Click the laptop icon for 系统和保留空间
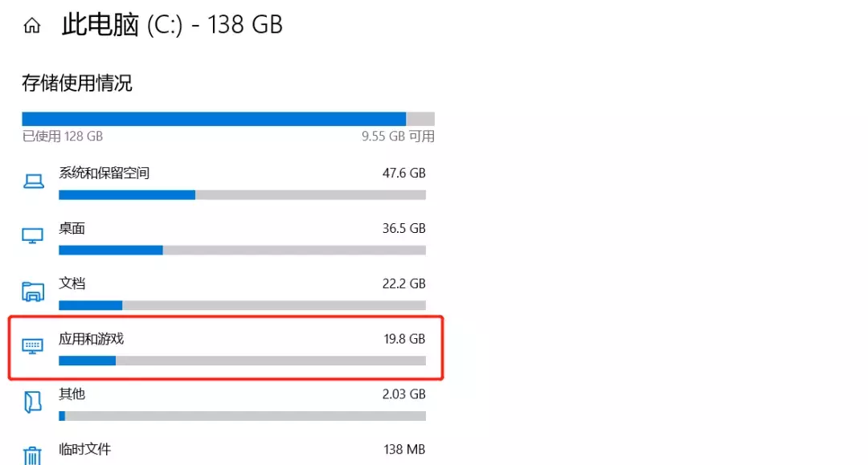The width and height of the screenshot is (868, 465). tap(33, 181)
